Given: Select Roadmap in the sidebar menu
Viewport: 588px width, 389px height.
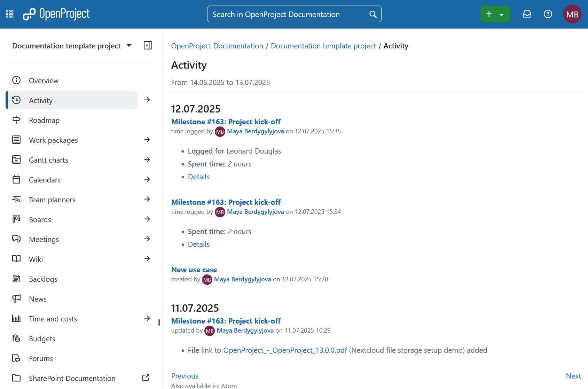Looking at the screenshot, I should point(44,120).
